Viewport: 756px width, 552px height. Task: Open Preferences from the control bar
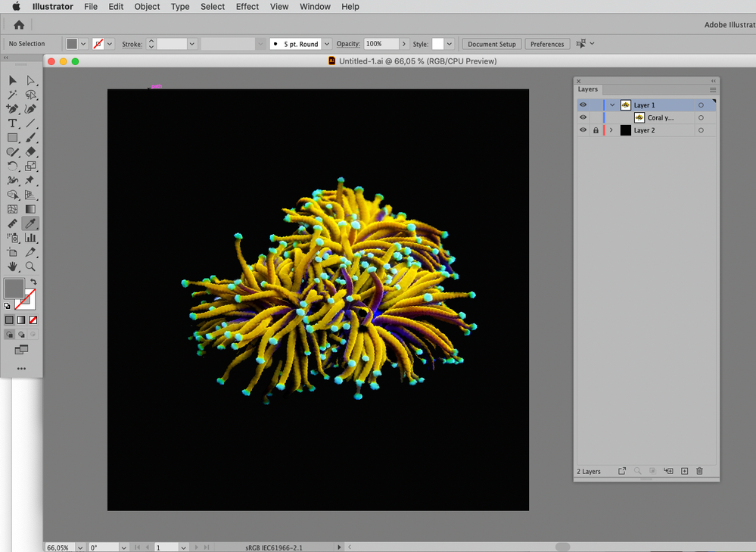(547, 44)
